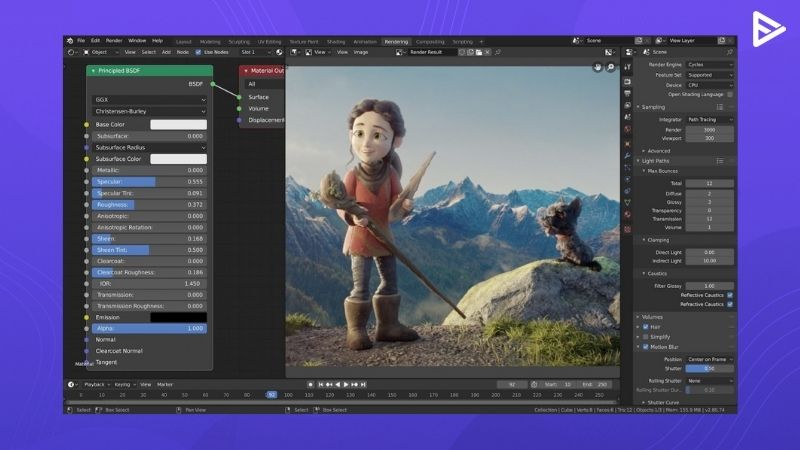The image size is (800, 450).
Task: Click the Emission color swatch
Action: pos(179,317)
